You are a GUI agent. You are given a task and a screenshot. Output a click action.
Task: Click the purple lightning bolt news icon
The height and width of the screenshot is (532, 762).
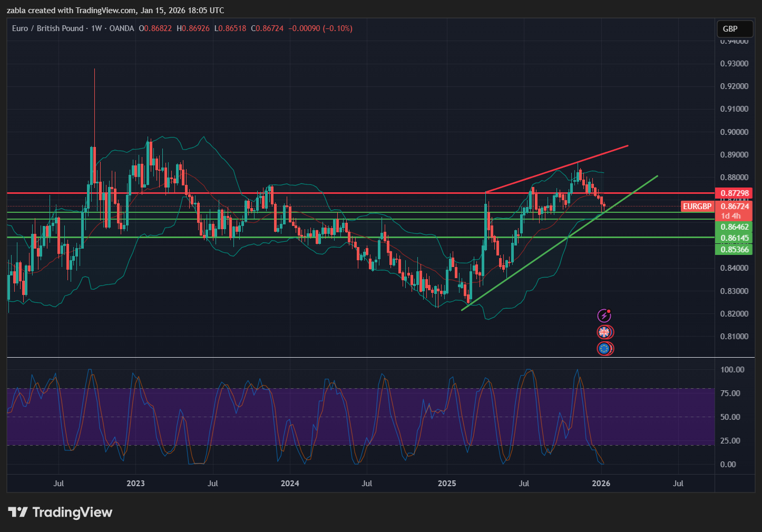click(x=604, y=316)
